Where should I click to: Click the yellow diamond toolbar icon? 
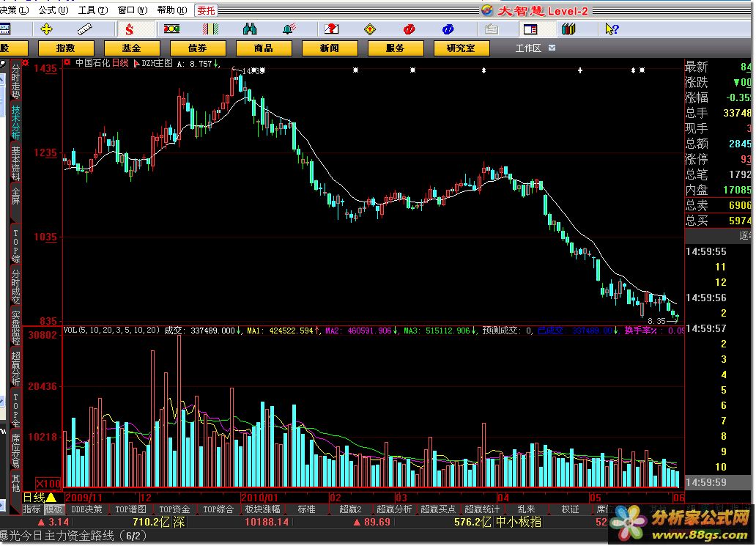[x=370, y=29]
